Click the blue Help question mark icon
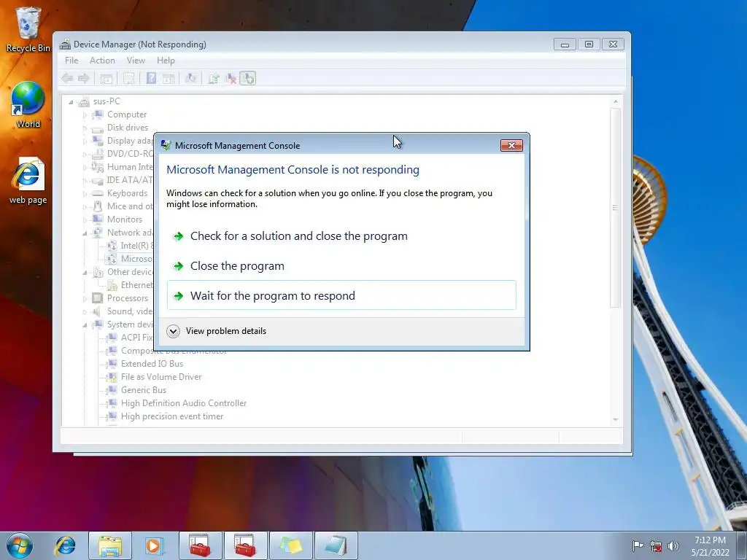Image resolution: width=747 pixels, height=560 pixels. [x=151, y=78]
